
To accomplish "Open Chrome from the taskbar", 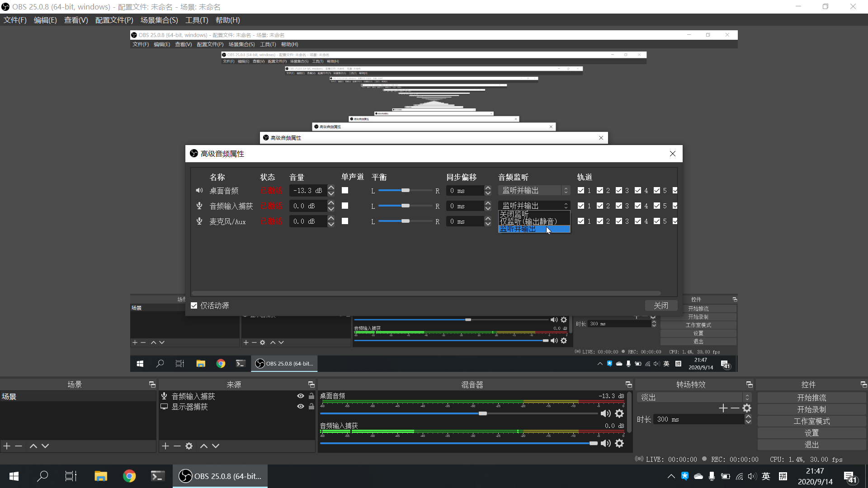I will click(129, 476).
